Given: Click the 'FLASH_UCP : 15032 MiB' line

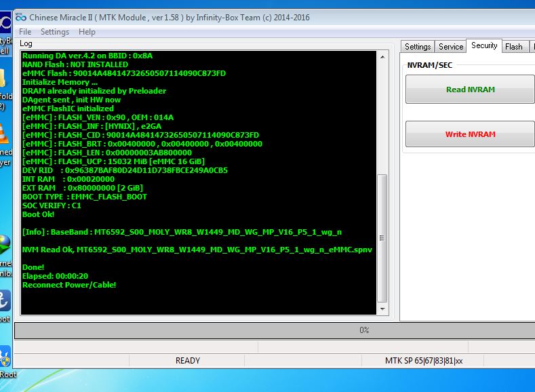Looking at the screenshot, I should [x=113, y=161].
